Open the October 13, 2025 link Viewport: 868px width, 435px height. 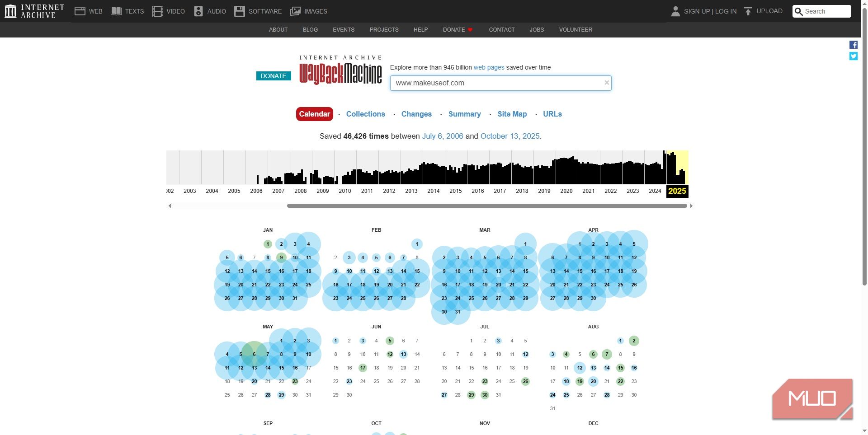pos(510,136)
